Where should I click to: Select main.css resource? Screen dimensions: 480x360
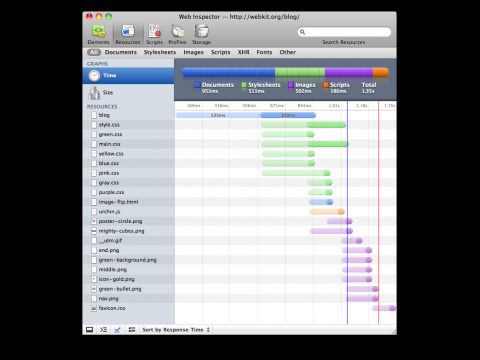pyautogui.click(x=128, y=144)
